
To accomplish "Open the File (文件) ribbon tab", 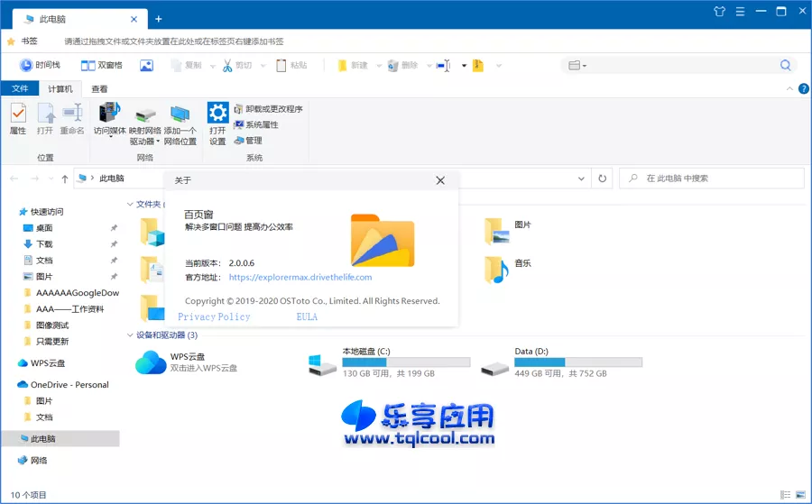I will [20, 89].
